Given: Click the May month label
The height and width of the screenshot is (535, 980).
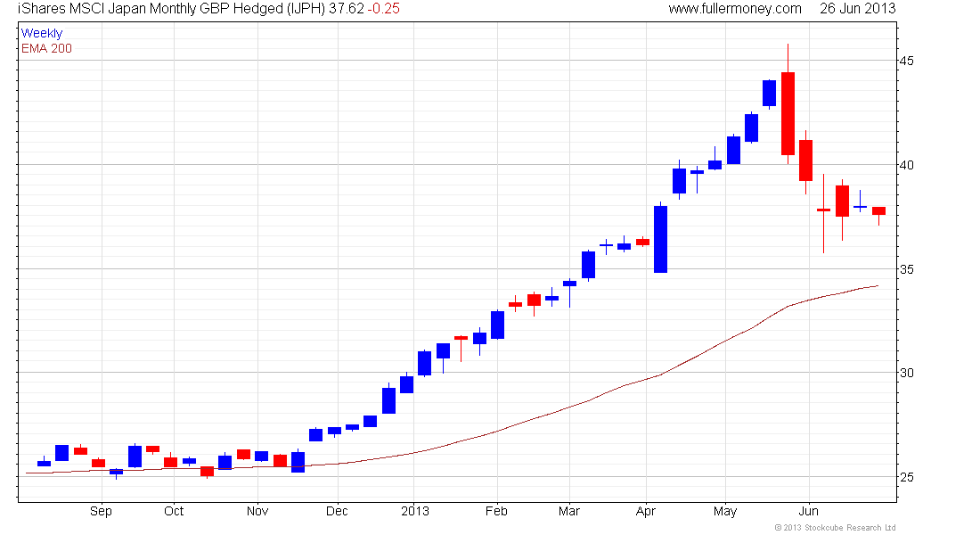Looking at the screenshot, I should point(725,511).
